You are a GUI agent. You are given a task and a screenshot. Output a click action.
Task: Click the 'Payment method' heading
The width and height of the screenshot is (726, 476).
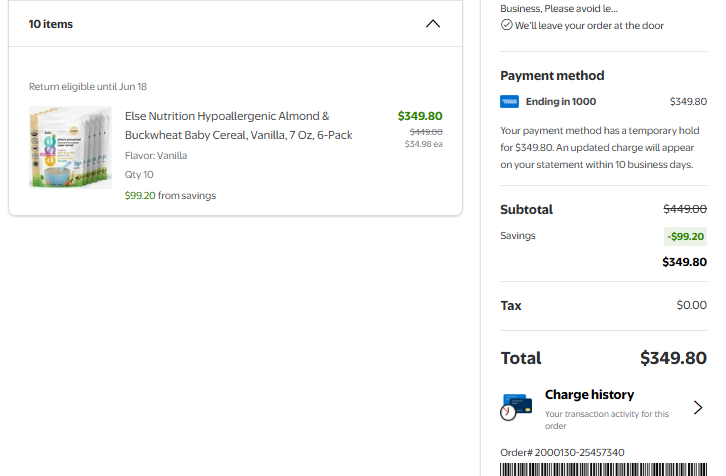click(x=552, y=75)
